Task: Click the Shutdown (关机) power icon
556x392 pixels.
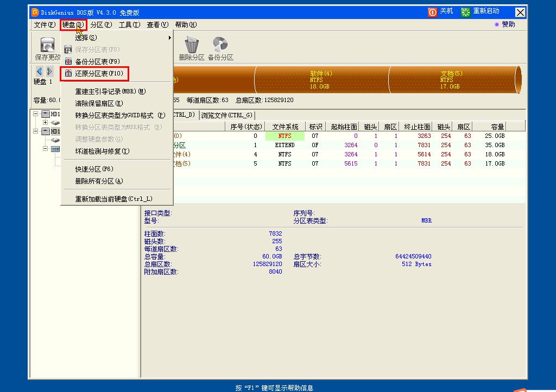Action: tap(432, 12)
